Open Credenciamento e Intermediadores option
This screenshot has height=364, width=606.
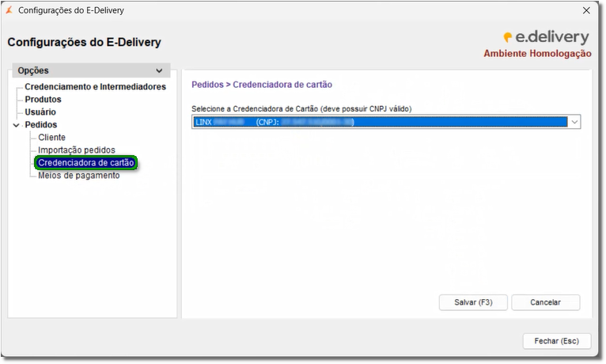[x=95, y=86]
